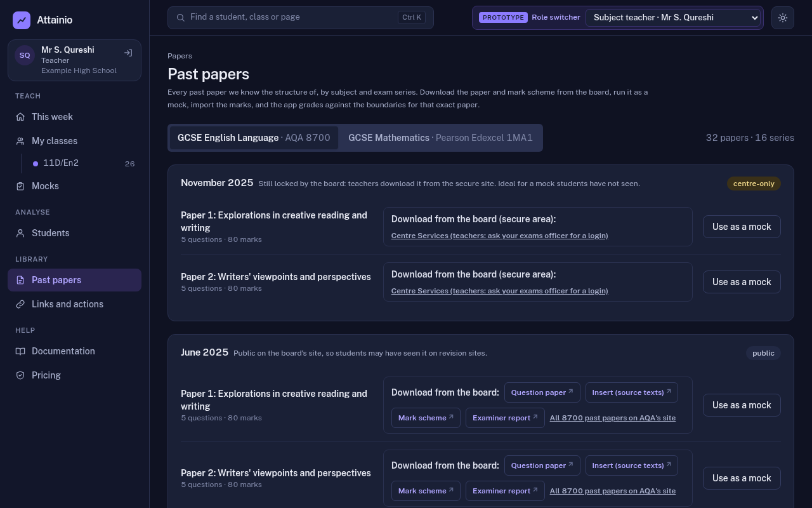
Task: Click the public badge on June 2025
Action: coord(763,353)
